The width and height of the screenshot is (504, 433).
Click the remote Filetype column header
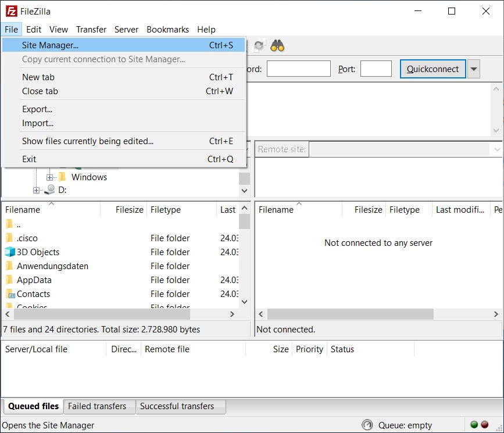tap(409, 210)
